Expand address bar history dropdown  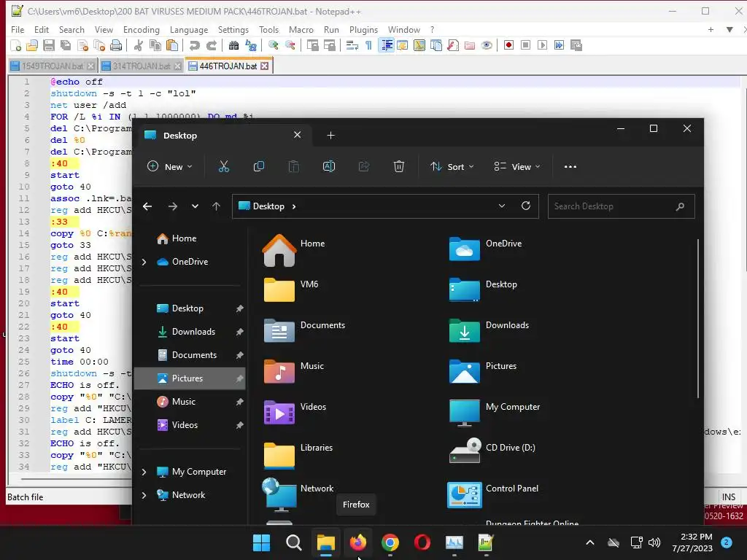click(502, 206)
